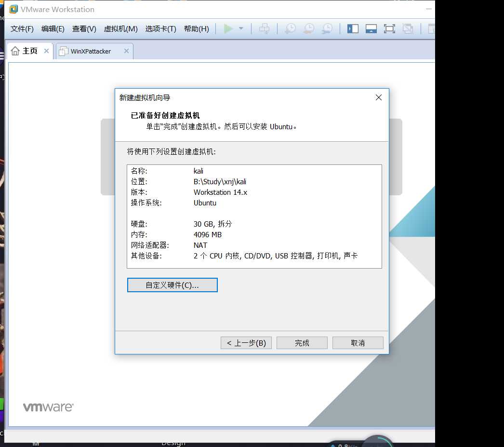Click the Send Ctrl+Alt+Del toolbar icon
The height and width of the screenshot is (447, 504).
(264, 28)
